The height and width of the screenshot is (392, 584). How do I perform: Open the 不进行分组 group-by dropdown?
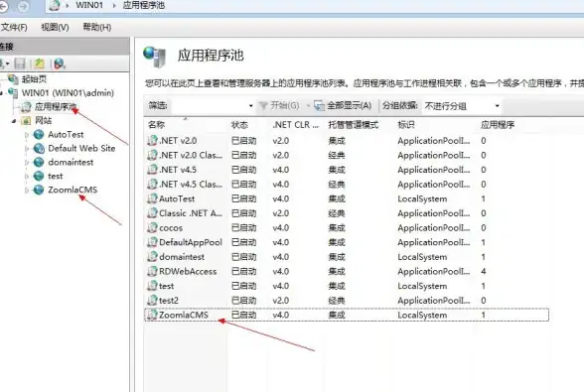click(x=462, y=106)
